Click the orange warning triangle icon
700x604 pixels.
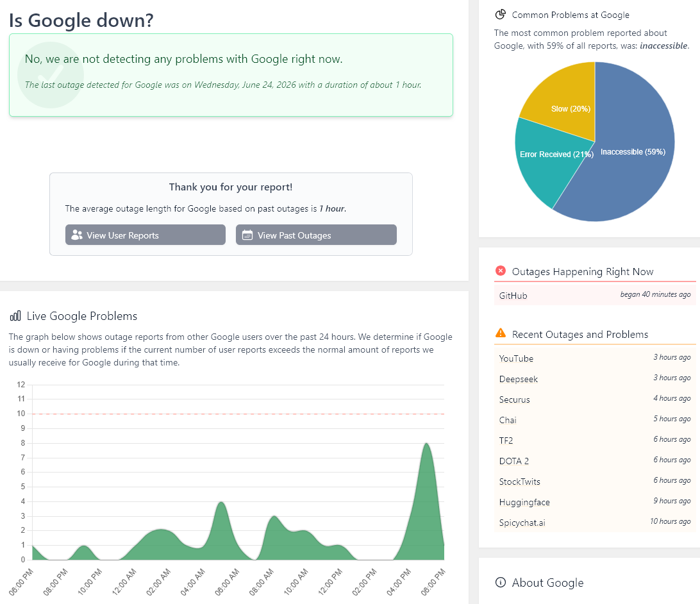coord(501,333)
